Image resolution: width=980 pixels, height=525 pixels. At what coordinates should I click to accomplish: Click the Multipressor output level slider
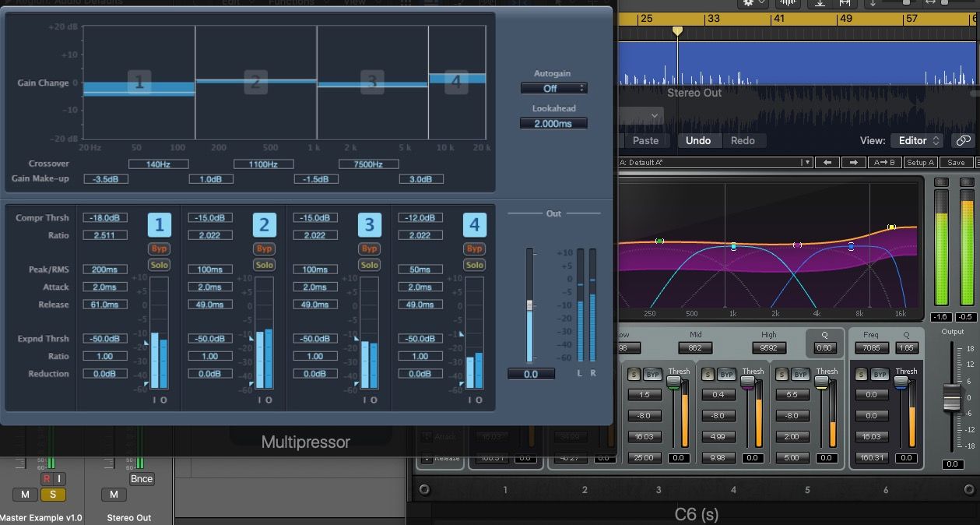point(530,305)
